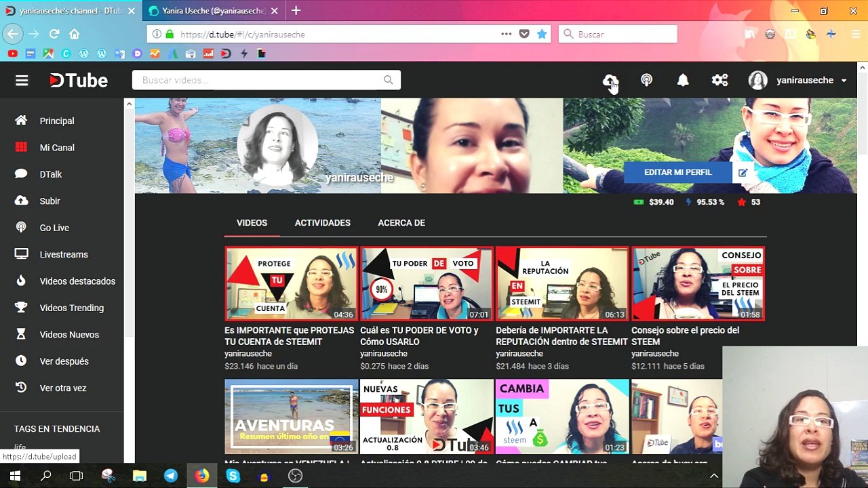Open File Explorer from the taskbar
868x488 pixels.
[x=140, y=476]
